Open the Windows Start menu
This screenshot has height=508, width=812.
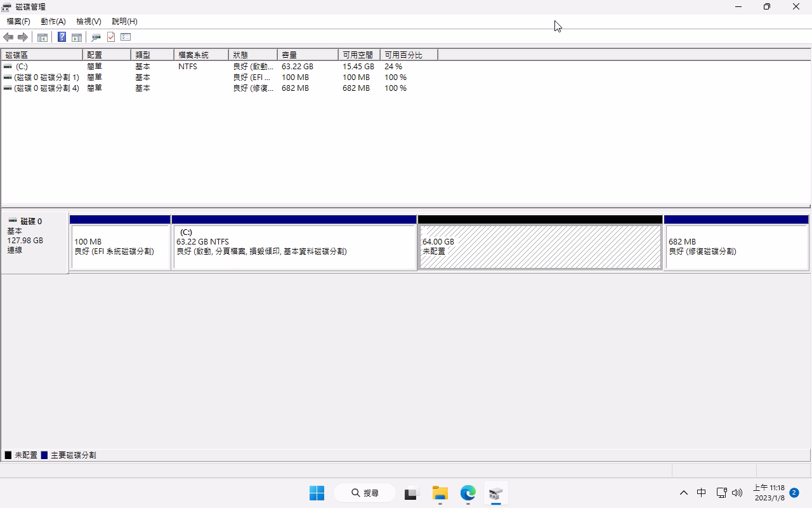coord(317,493)
